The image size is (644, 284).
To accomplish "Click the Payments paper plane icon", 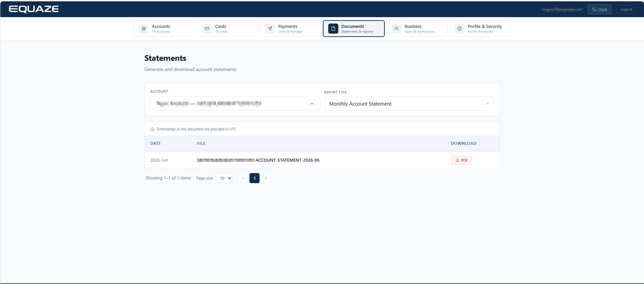I will (270, 29).
